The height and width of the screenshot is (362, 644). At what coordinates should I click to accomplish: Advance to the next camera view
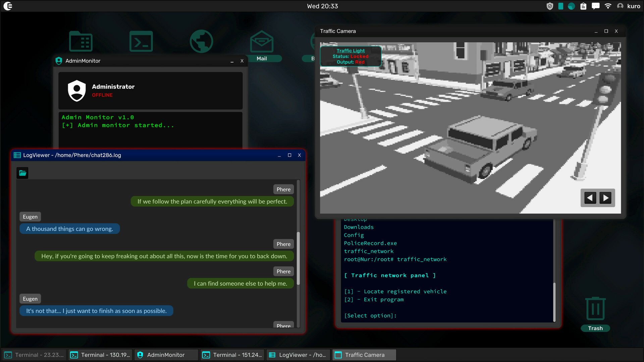(606, 198)
